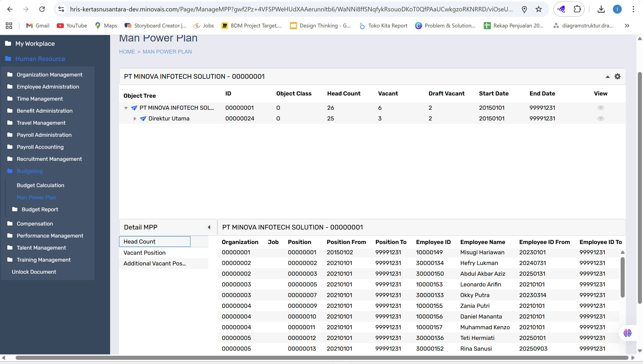Toggle view eye for Direktur Utama row
This screenshot has width=643, height=364.
pos(600,118)
